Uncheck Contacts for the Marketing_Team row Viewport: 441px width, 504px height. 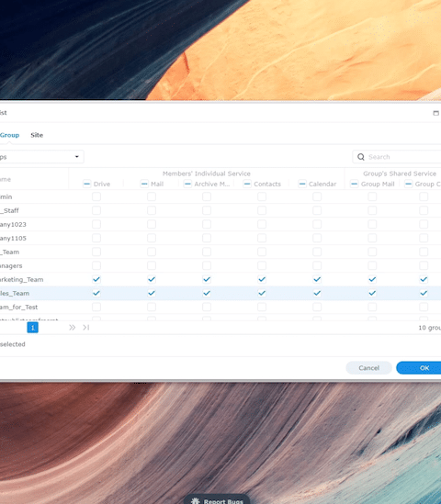click(262, 279)
